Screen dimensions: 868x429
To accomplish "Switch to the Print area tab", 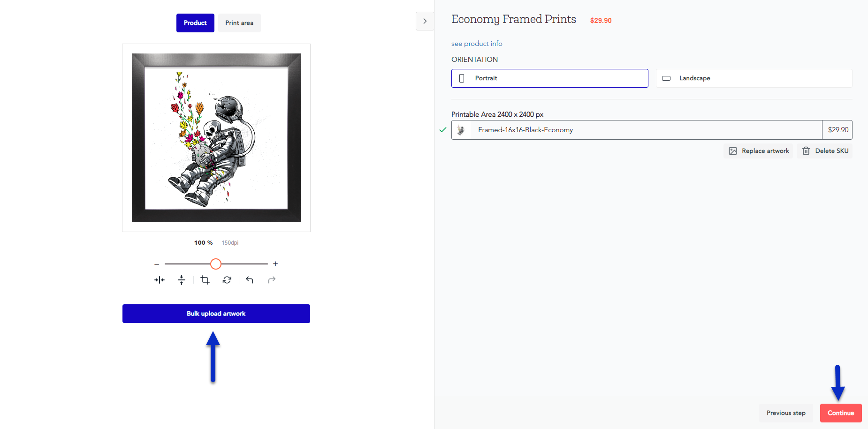I will click(x=239, y=23).
